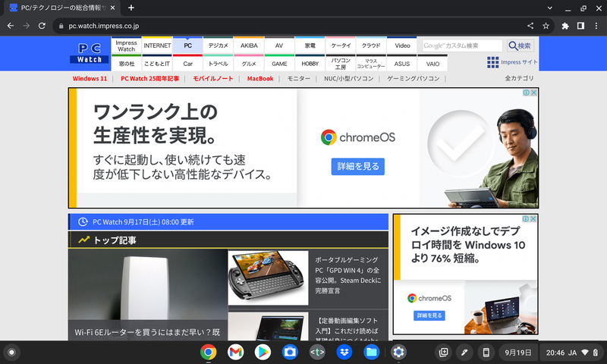The image size is (607, 364).
Task: Select the 家電 tab
Action: pos(310,45)
